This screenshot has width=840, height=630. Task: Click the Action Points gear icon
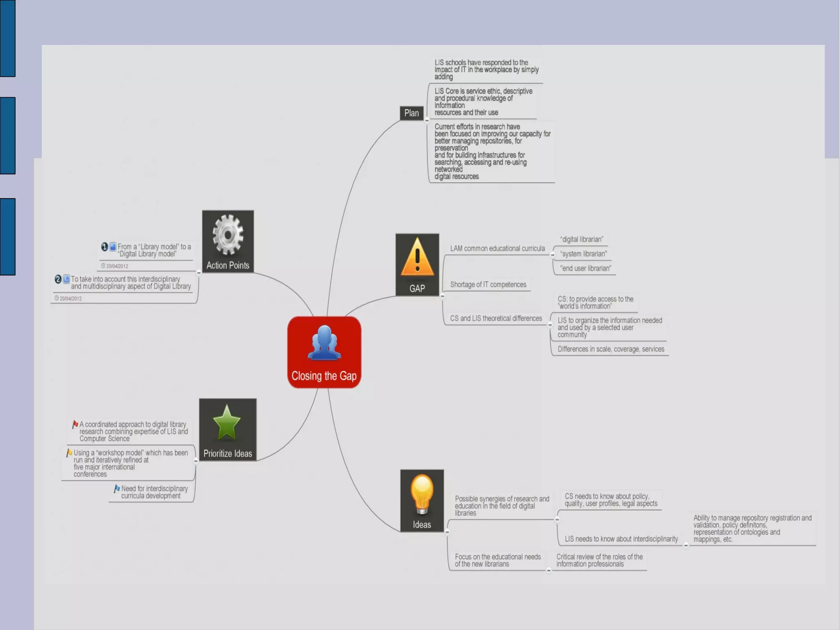[228, 235]
